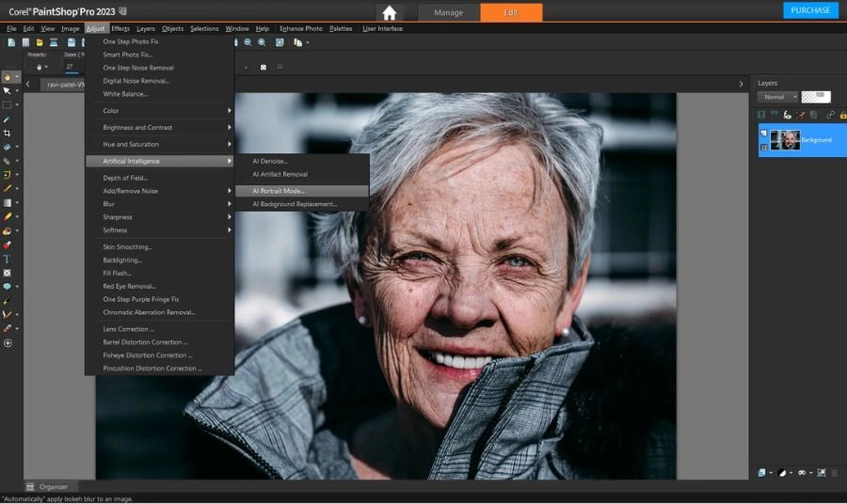
Task: Select the Dropper tool
Action: point(7,118)
